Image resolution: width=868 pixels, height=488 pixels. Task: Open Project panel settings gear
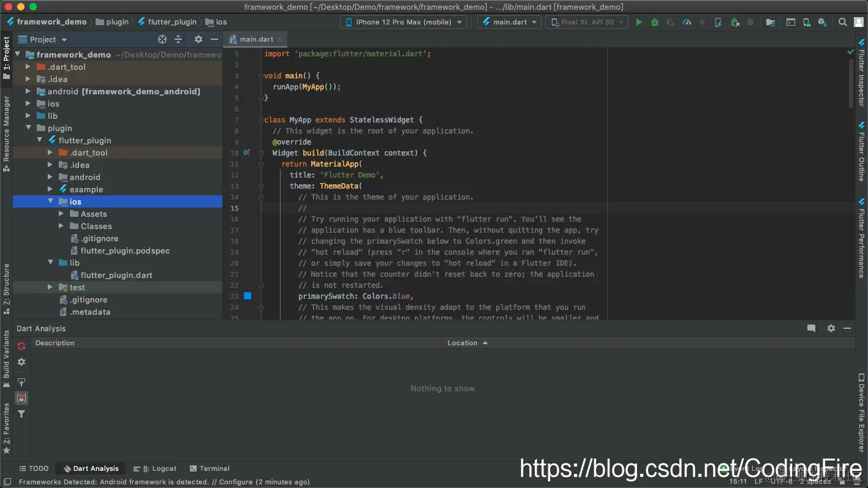pyautogui.click(x=198, y=39)
